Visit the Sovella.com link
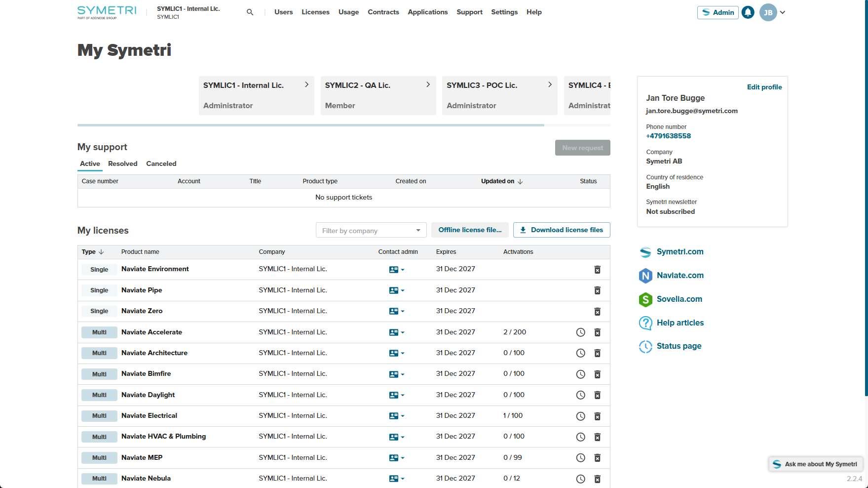This screenshot has height=488, width=868. coord(679,299)
